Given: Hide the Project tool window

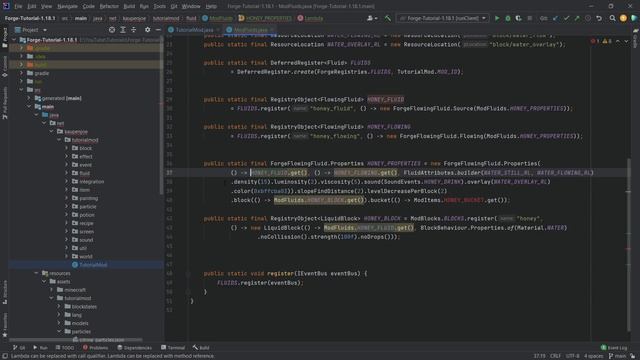Looking at the screenshot, I should 158,30.
